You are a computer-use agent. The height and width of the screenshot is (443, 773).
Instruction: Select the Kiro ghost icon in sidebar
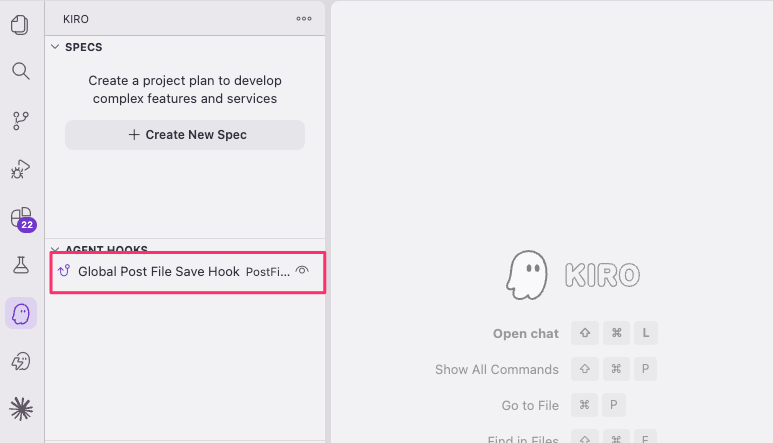coord(21,313)
